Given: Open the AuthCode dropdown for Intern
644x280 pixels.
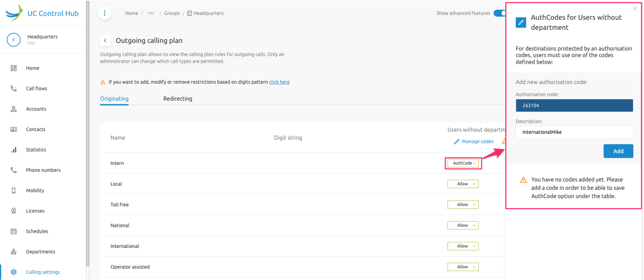Looking at the screenshot, I should (x=463, y=163).
